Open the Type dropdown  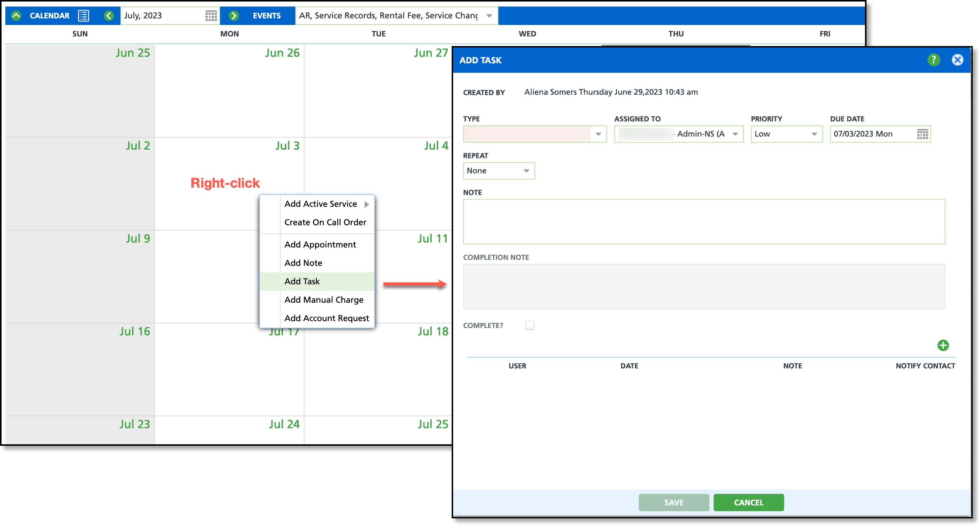(598, 134)
